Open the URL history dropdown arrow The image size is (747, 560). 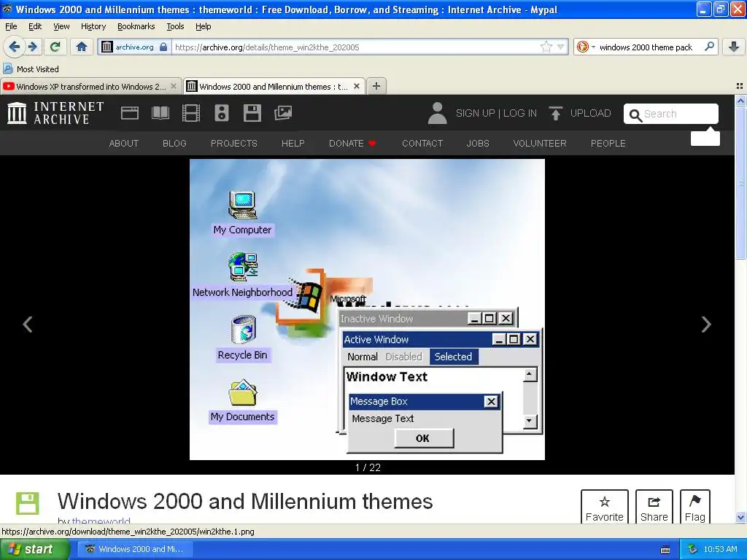(561, 47)
